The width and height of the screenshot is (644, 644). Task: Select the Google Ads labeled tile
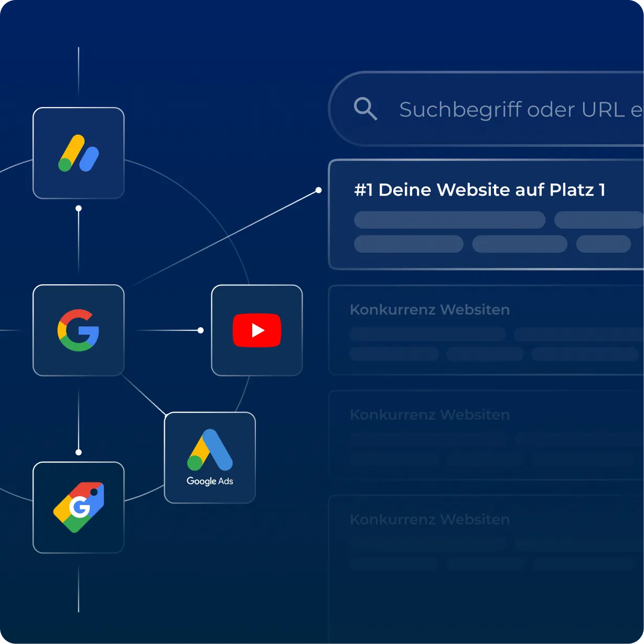coord(209,457)
